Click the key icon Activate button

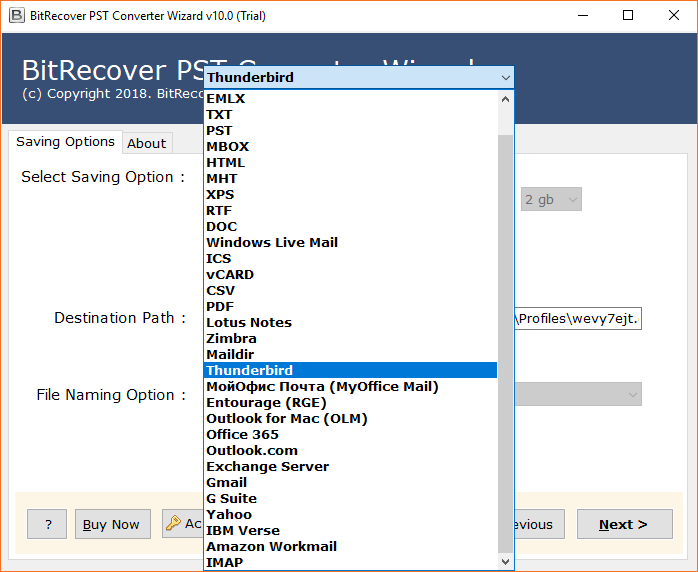coord(183,523)
